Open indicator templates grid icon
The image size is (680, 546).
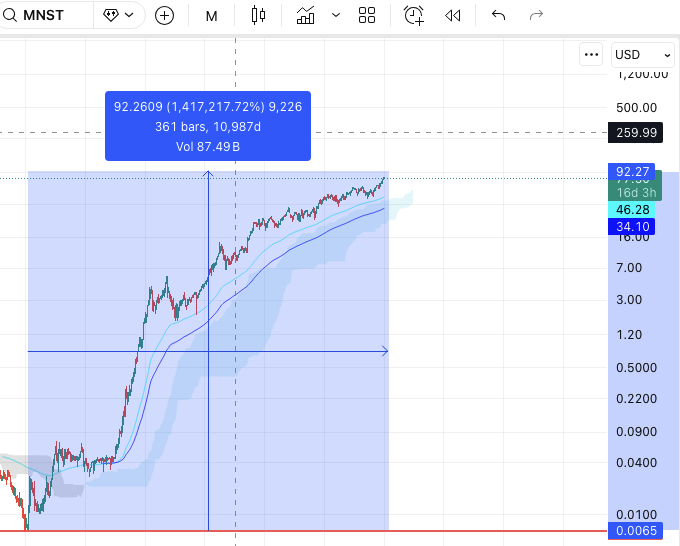[x=367, y=15]
